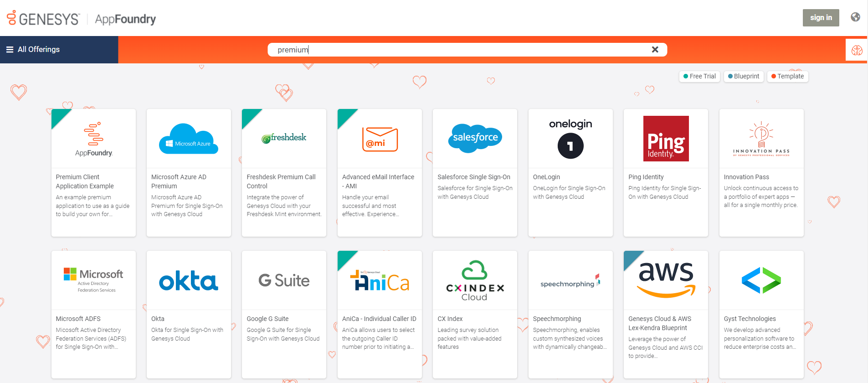Click 'Unlock continuous access' description text
The width and height of the screenshot is (868, 383).
coord(761,197)
